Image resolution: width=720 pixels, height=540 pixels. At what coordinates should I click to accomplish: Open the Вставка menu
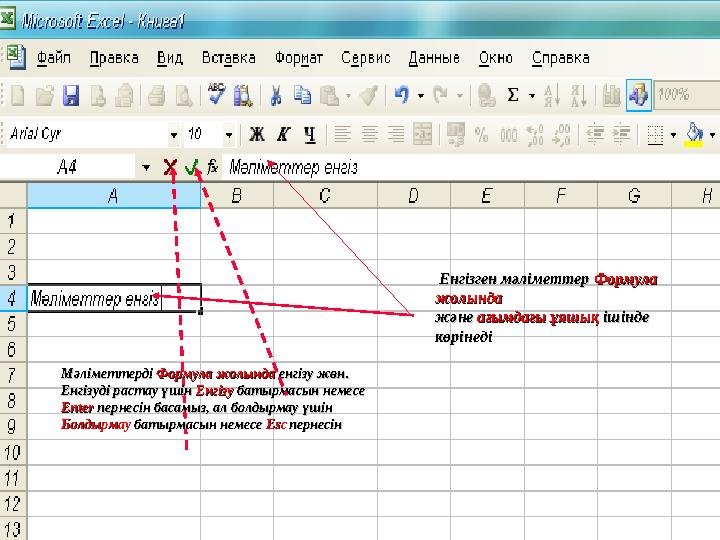tap(229, 58)
